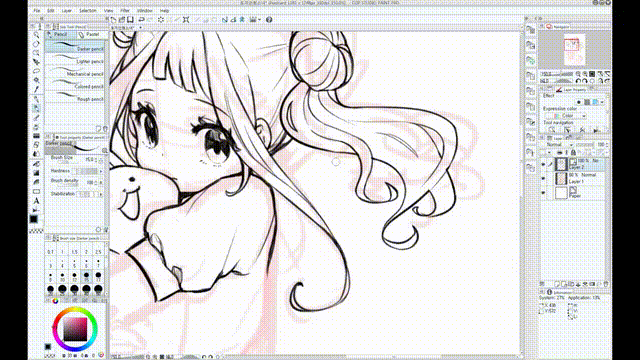Click the Clear layer sunburst icon
The height and width of the screenshot is (360, 640).
pos(161,20)
